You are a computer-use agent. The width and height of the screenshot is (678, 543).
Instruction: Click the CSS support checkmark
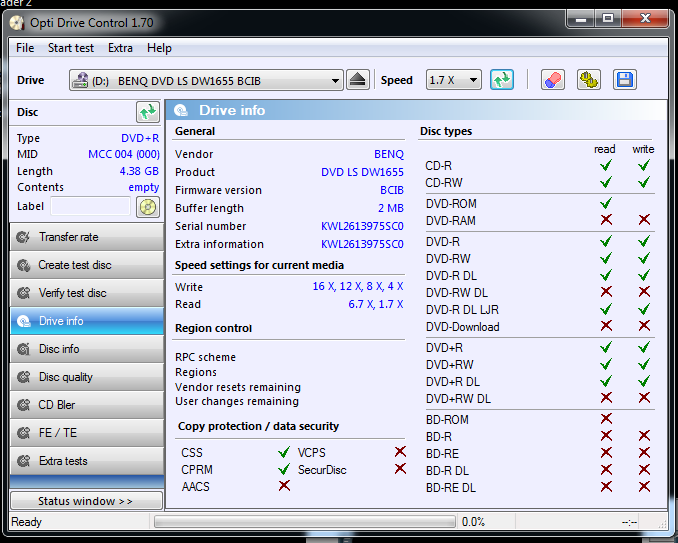(284, 453)
